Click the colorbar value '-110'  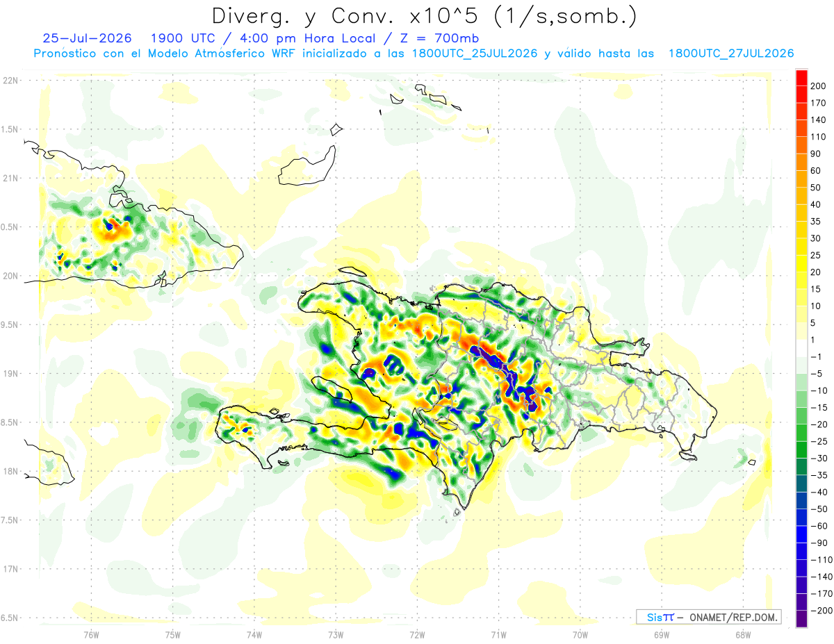(x=822, y=559)
